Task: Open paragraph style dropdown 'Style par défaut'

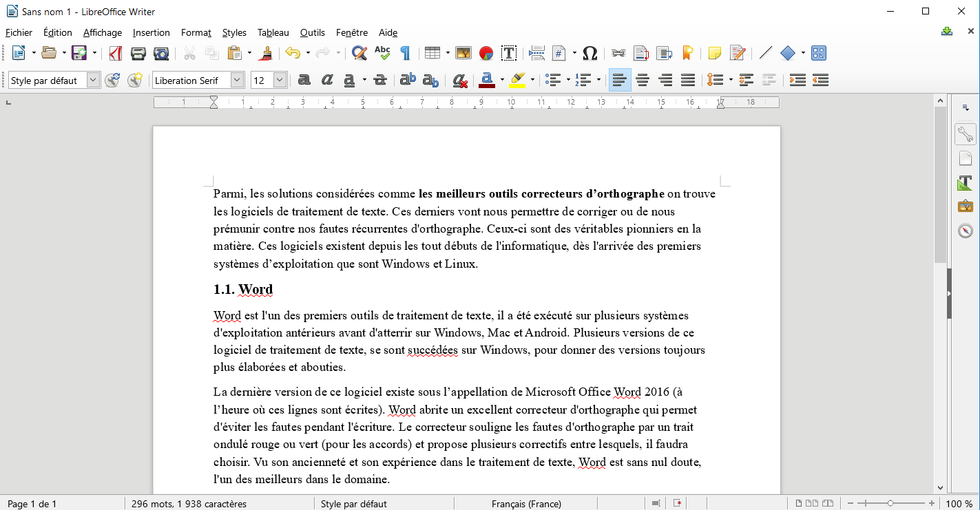Action: 94,81
